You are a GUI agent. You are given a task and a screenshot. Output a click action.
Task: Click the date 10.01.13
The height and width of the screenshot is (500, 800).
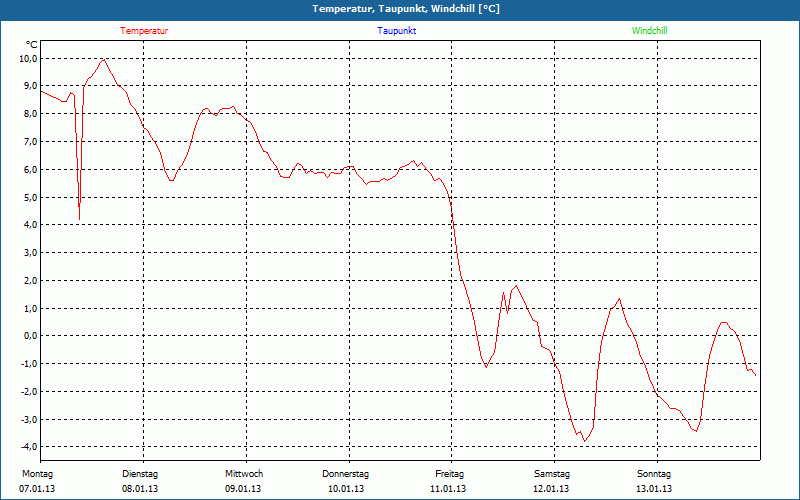pyautogui.click(x=346, y=489)
